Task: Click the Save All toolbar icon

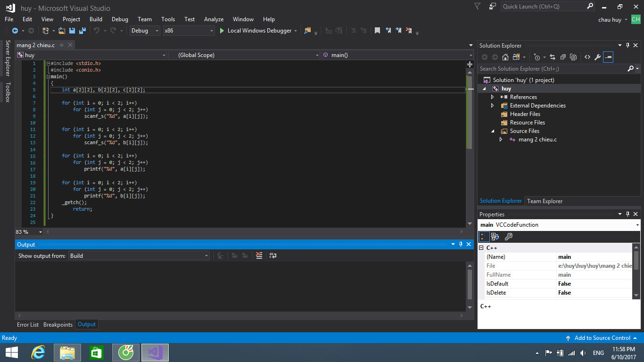Action: pos(83,31)
